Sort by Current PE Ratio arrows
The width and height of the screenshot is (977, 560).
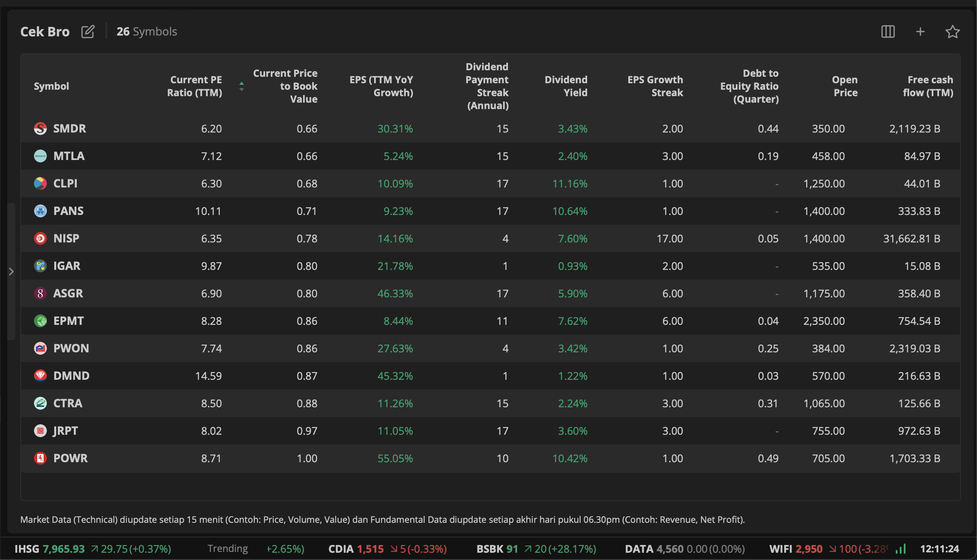[x=241, y=86]
